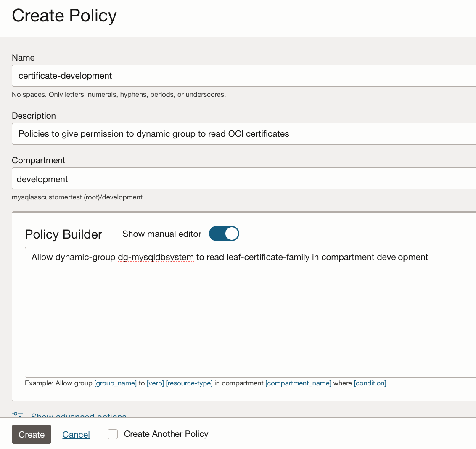Click inside the policy statement editor area
Screen dimensions: 476x449
(248, 316)
